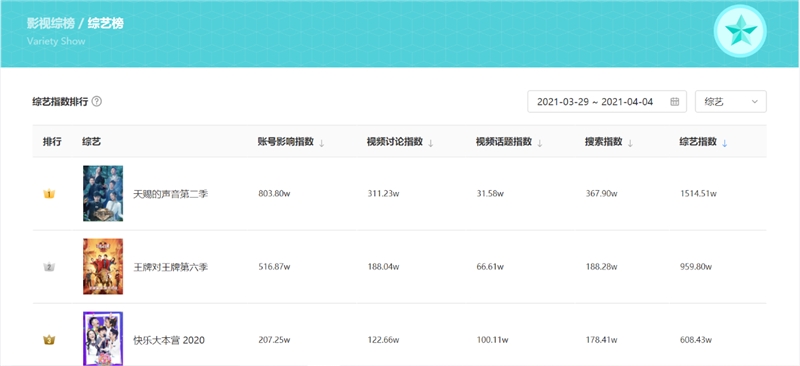
Task: Click 视频讨论指数 column header
Action: (x=394, y=142)
